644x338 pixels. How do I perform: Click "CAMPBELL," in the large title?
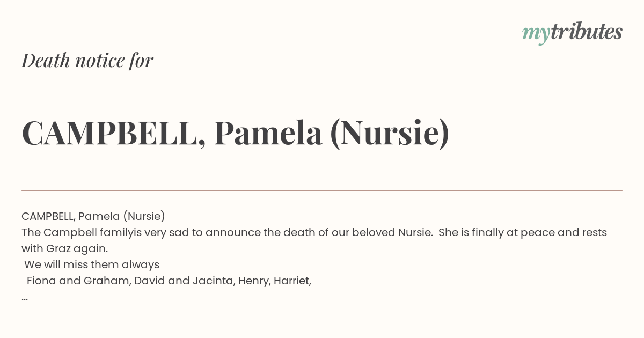tap(114, 133)
